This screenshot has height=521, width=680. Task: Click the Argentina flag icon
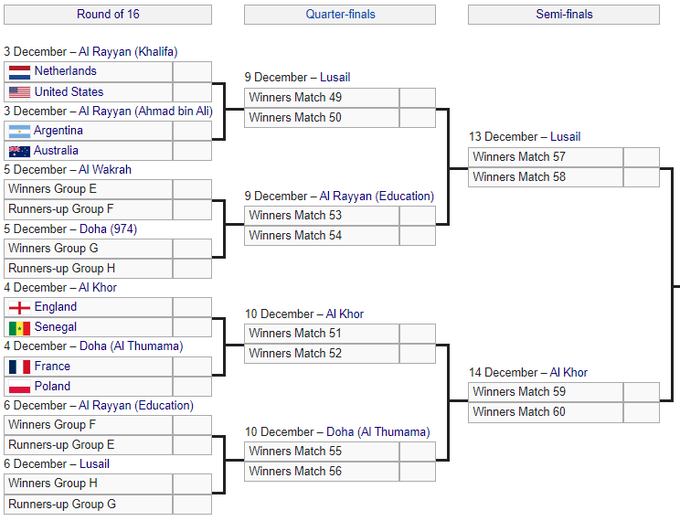(19, 131)
